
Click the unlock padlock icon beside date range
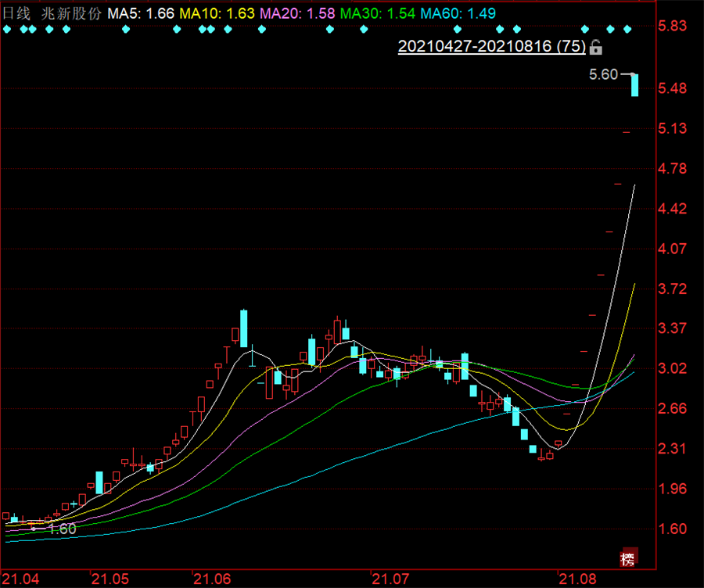pos(596,47)
